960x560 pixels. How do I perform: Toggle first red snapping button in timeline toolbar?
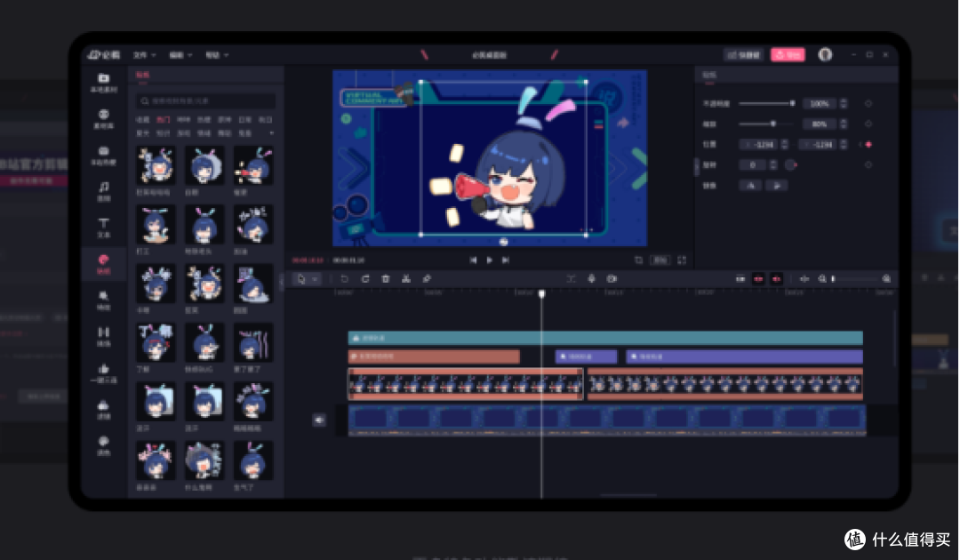coord(758,278)
